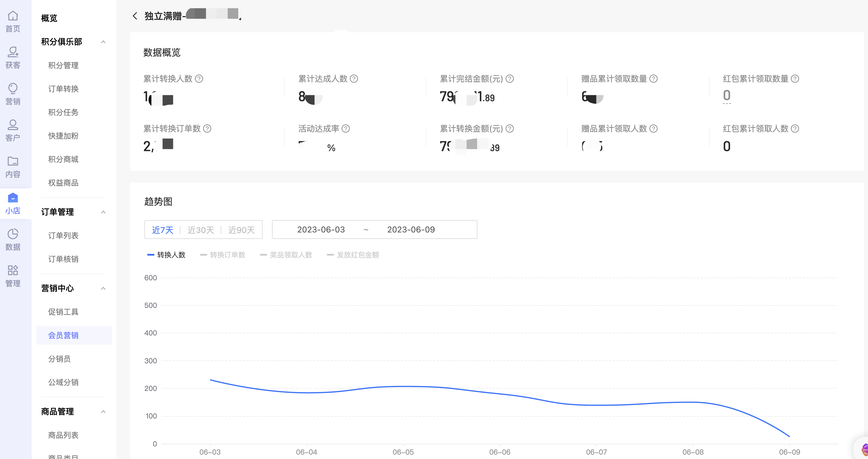Click the 红包累计领取数量 value 0
The width and height of the screenshot is (868, 459).
(x=727, y=96)
